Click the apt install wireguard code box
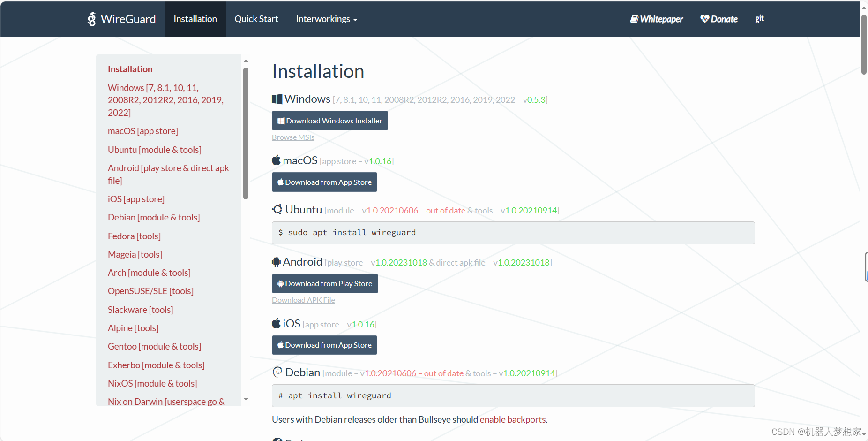This screenshot has height=441, width=868. [x=513, y=395]
